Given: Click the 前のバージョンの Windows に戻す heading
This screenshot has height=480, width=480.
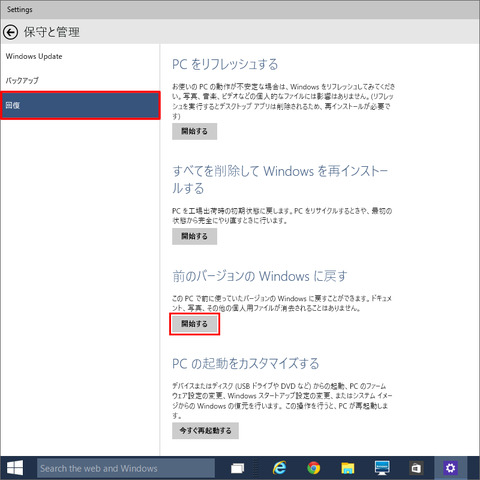Looking at the screenshot, I should click(260, 276).
